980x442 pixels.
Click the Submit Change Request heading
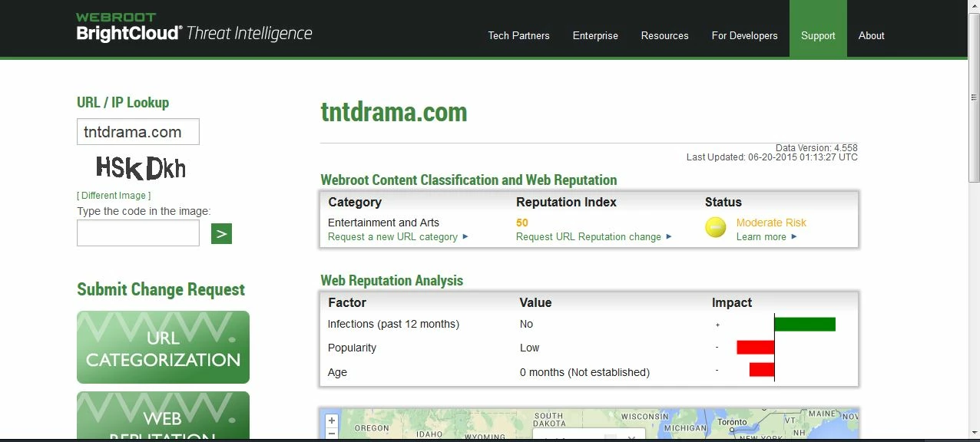pos(161,289)
